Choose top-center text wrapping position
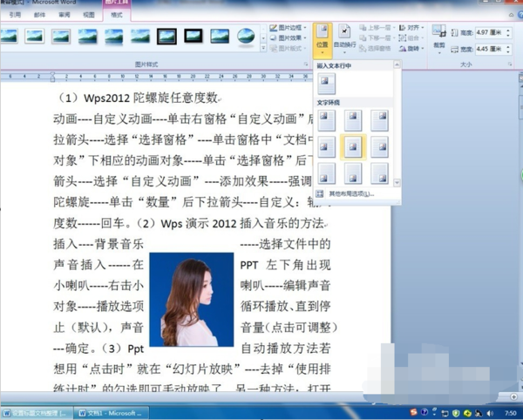 353,120
